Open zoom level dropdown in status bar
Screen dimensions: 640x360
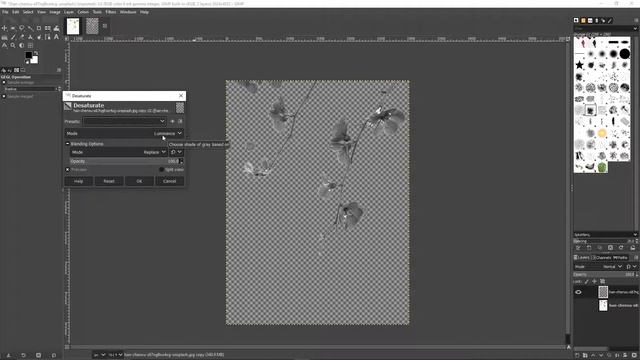coord(116,355)
